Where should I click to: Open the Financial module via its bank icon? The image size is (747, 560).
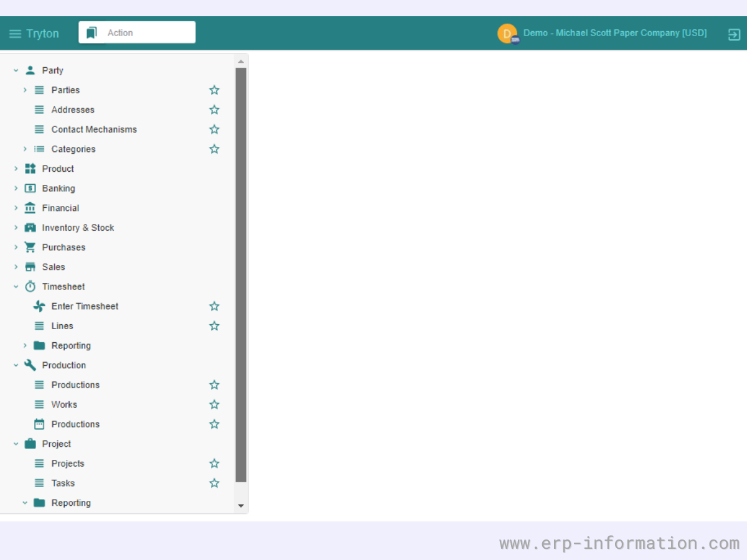point(30,208)
